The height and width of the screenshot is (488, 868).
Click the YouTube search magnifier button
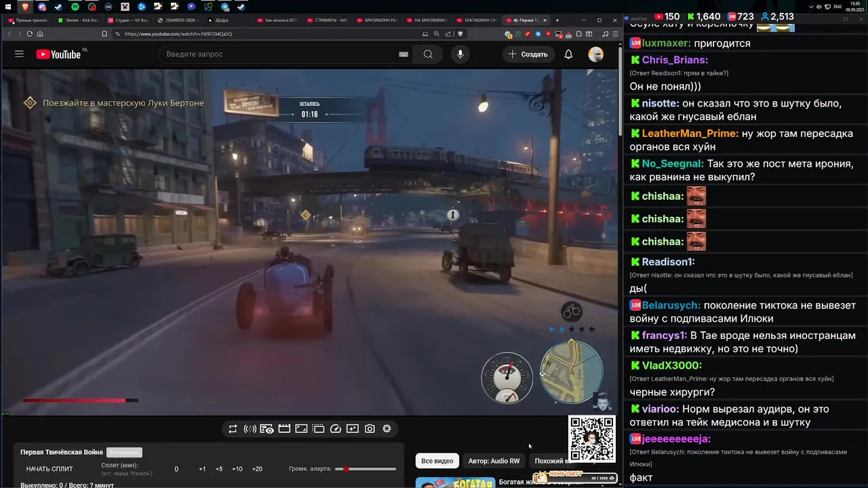click(428, 54)
